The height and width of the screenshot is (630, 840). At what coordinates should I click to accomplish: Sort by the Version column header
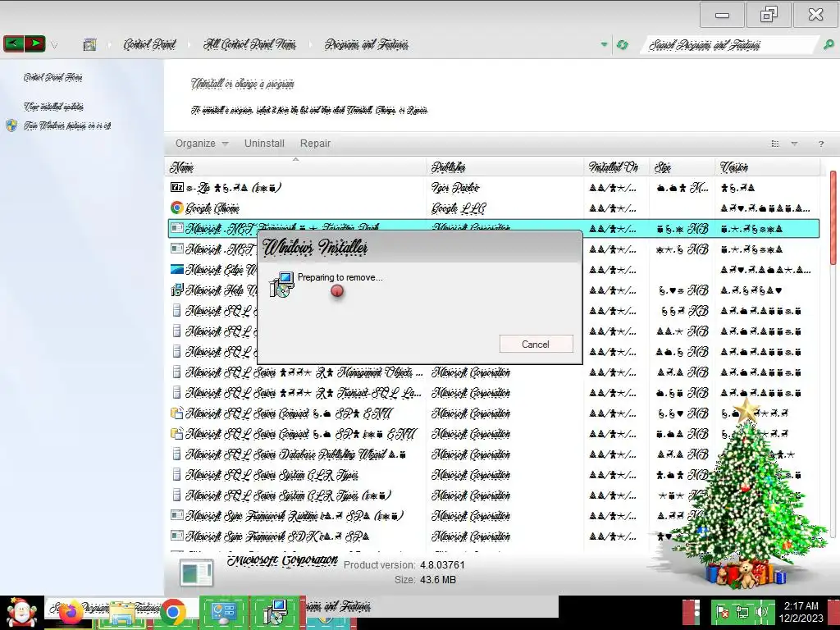click(x=767, y=167)
